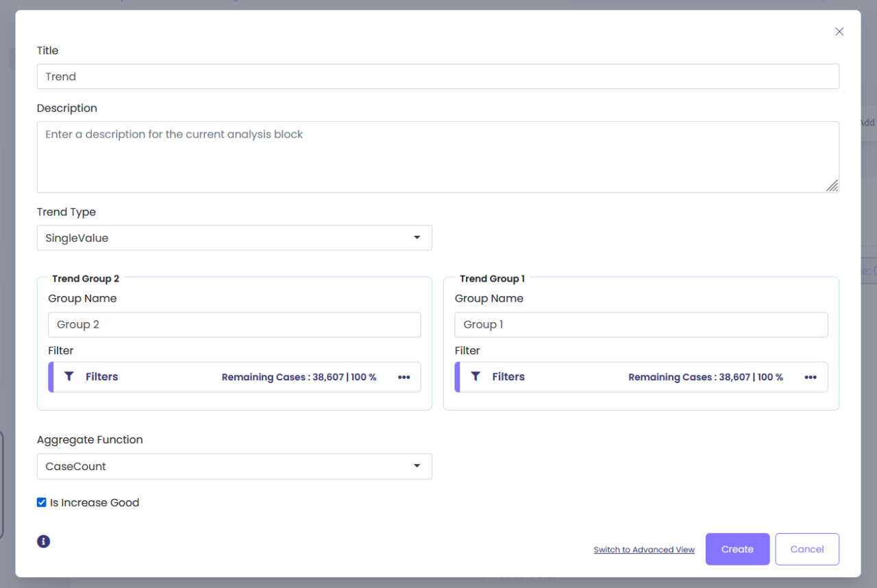Viewport: 877px width, 588px height.
Task: Open the three-dot menu for Trend Group 1 filter
Action: (811, 377)
